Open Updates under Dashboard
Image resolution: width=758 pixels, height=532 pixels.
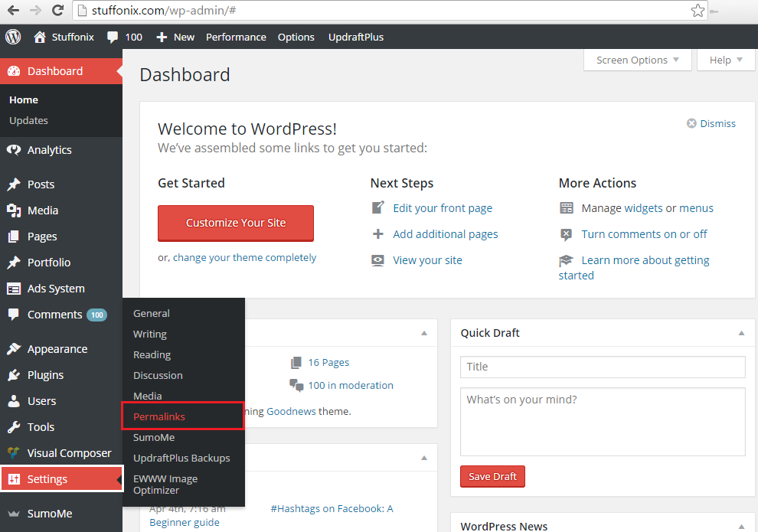(x=28, y=120)
